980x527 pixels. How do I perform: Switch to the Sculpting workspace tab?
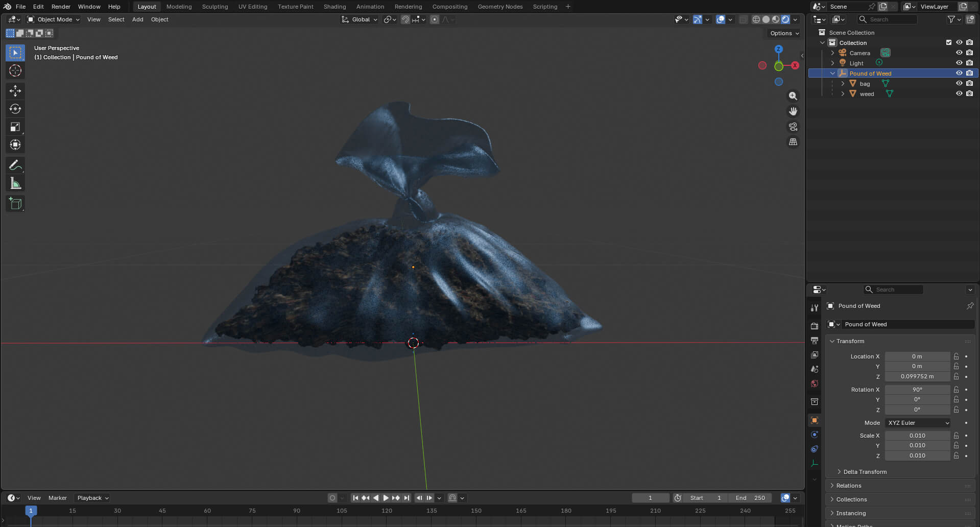click(x=215, y=7)
